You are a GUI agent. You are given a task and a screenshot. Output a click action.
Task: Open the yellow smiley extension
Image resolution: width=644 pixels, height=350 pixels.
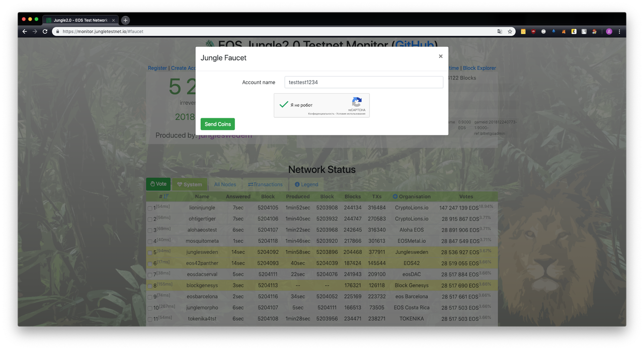523,31
